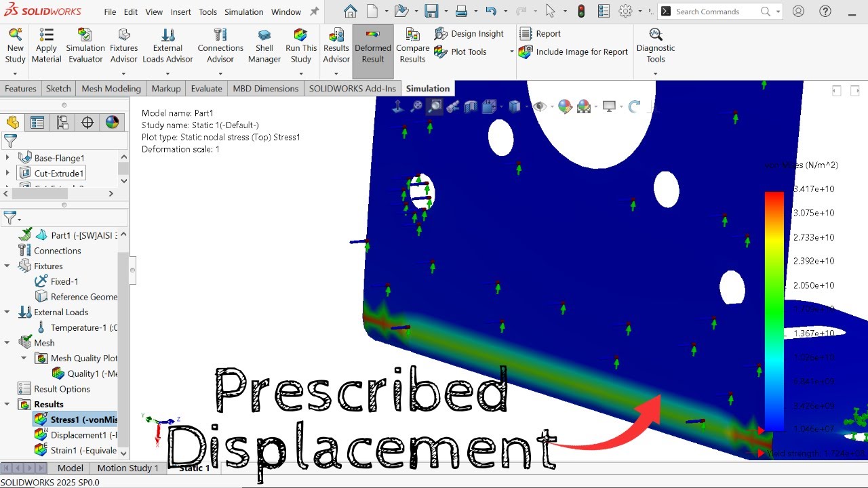The image size is (868, 488).
Task: Launch the Simulation Evaluator
Action: [x=85, y=45]
